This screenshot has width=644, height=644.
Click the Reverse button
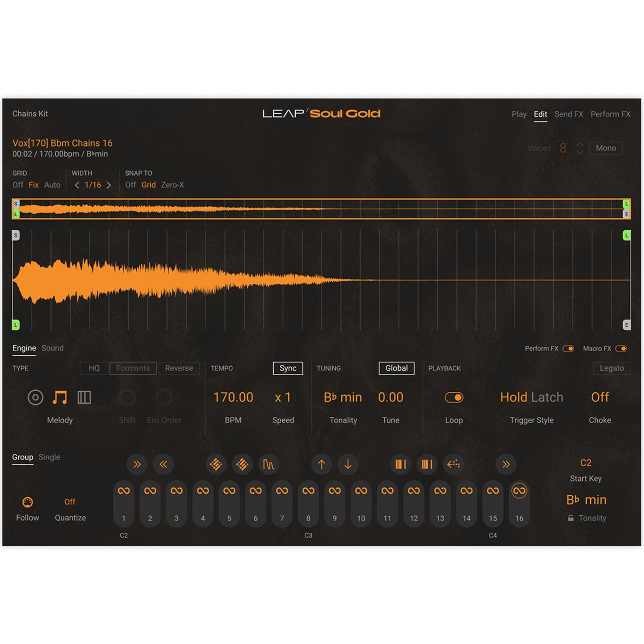tap(179, 368)
